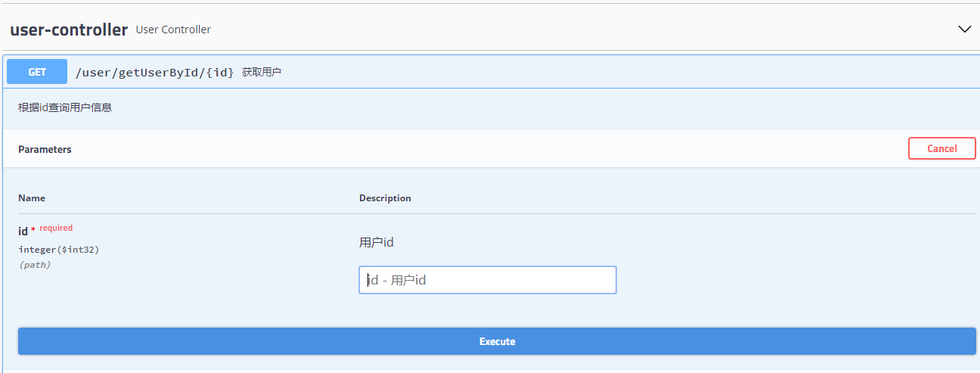Image resolution: width=980 pixels, height=373 pixels.
Task: Execute the getUserById request
Action: pos(497,341)
